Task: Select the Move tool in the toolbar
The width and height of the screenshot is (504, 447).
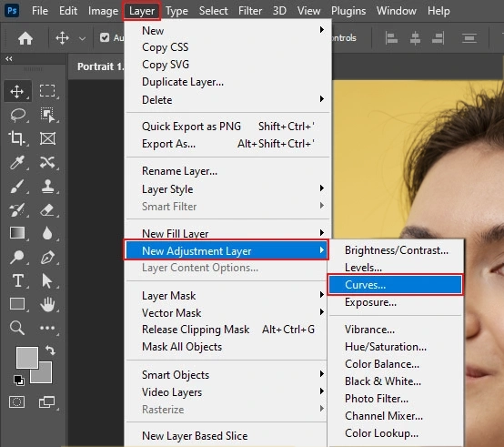Action: pos(17,91)
